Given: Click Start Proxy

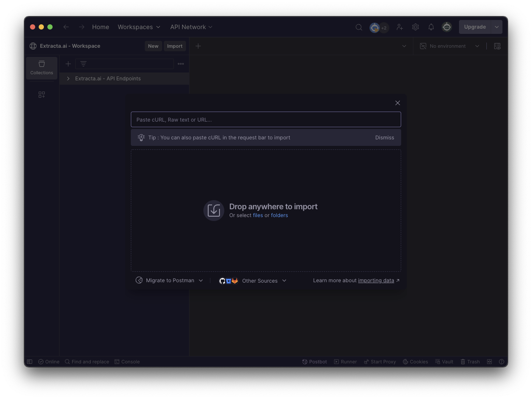Looking at the screenshot, I should pos(380,362).
